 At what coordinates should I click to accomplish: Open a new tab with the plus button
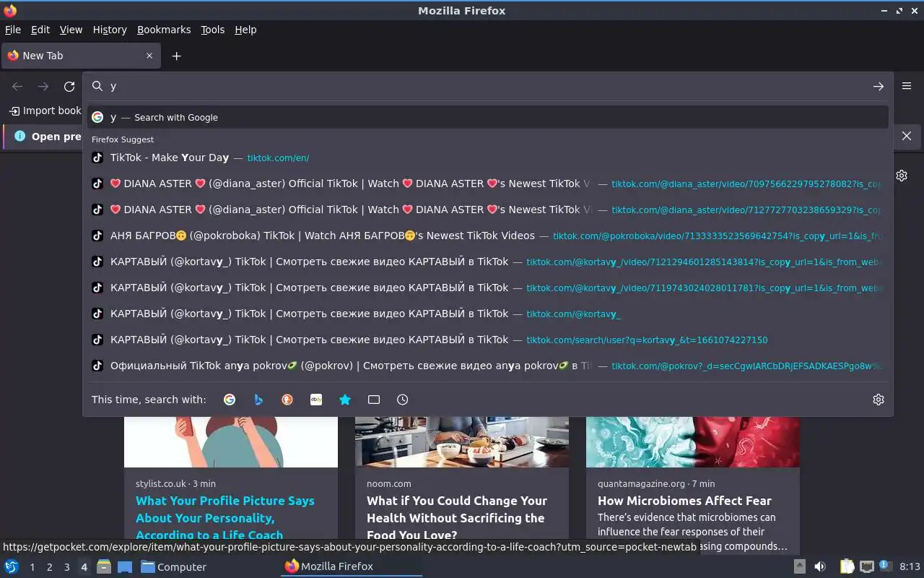(176, 56)
